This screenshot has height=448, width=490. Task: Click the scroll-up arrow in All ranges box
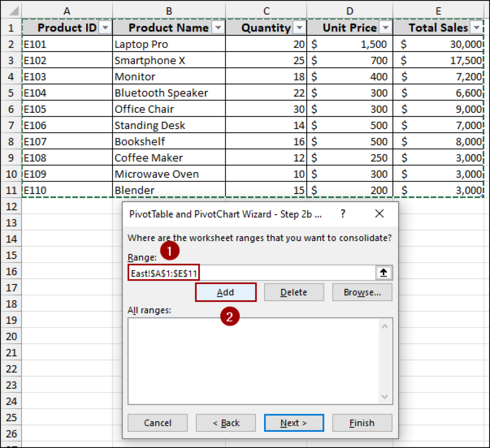[x=384, y=326]
